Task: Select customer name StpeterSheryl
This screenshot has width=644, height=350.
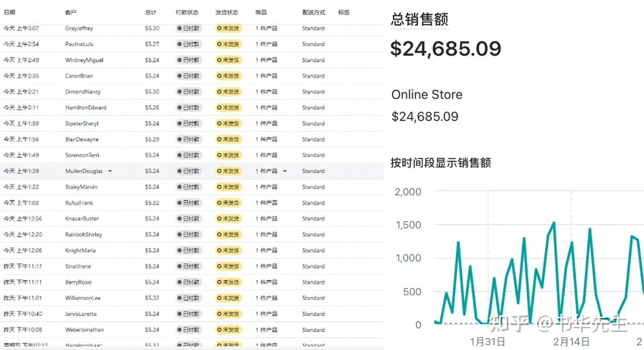Action: (x=82, y=124)
